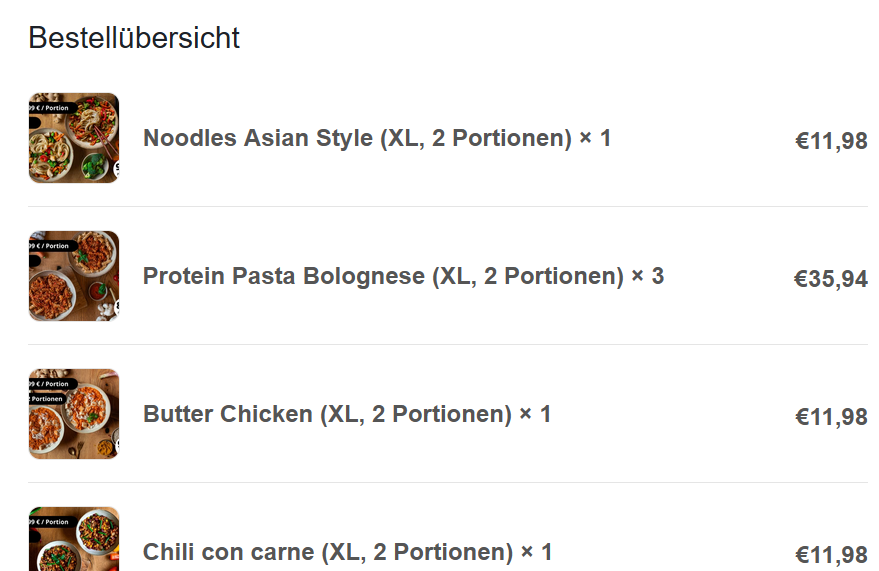Click the € / Portion badge on Pasta Bolognese image

(52, 245)
